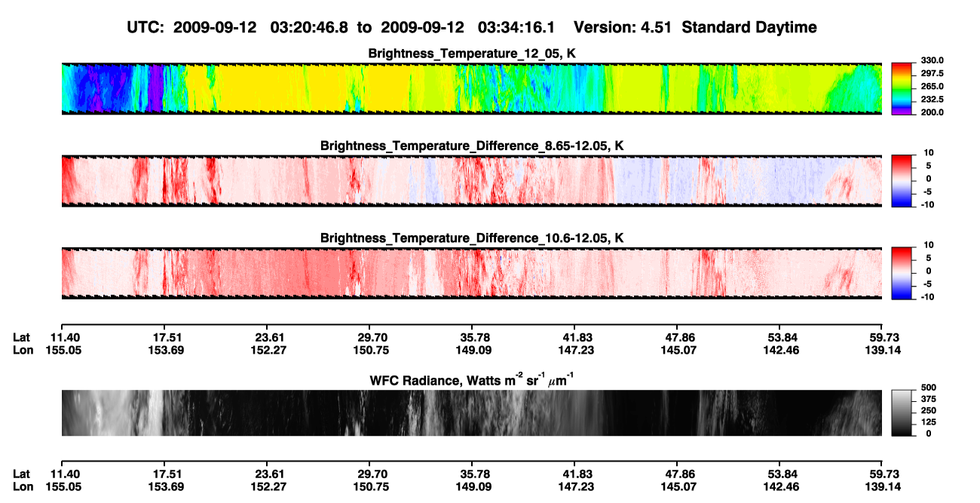Click the 297.5 colorbar label
This screenshot has height=503, width=980.
[932, 73]
